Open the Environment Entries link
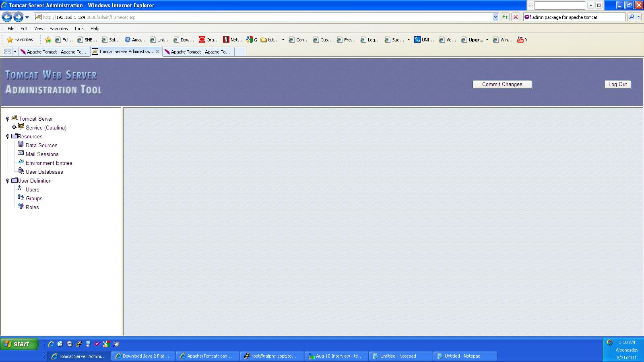This screenshot has width=644, height=362. pos(49,163)
